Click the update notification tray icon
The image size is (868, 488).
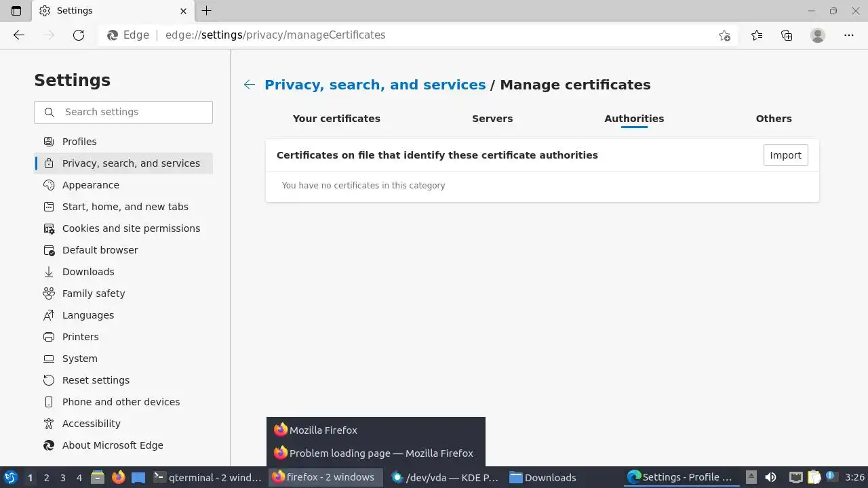[x=830, y=477]
